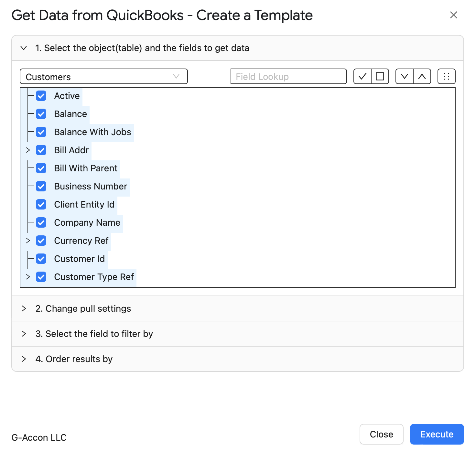
Task: Click the G-Accon LLC footer text
Action: click(x=39, y=437)
